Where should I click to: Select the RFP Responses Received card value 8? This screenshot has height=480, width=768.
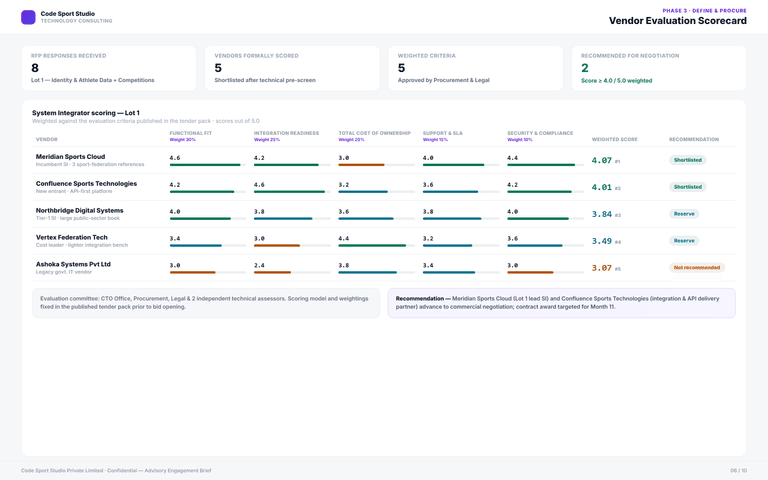point(35,68)
